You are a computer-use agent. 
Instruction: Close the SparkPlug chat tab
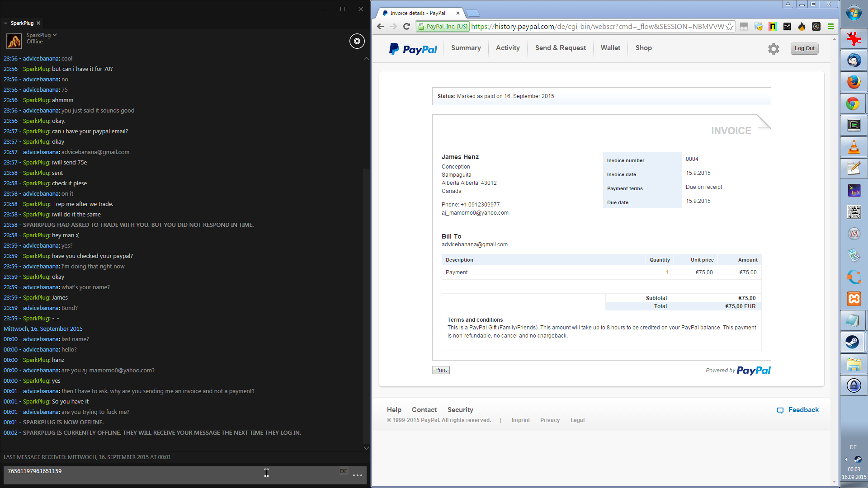[x=38, y=23]
